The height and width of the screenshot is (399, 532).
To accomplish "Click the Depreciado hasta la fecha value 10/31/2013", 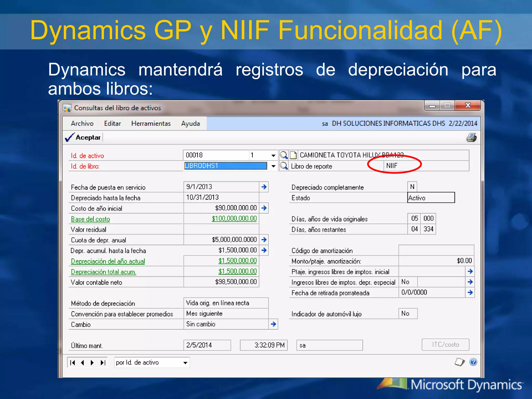I will [221, 197].
